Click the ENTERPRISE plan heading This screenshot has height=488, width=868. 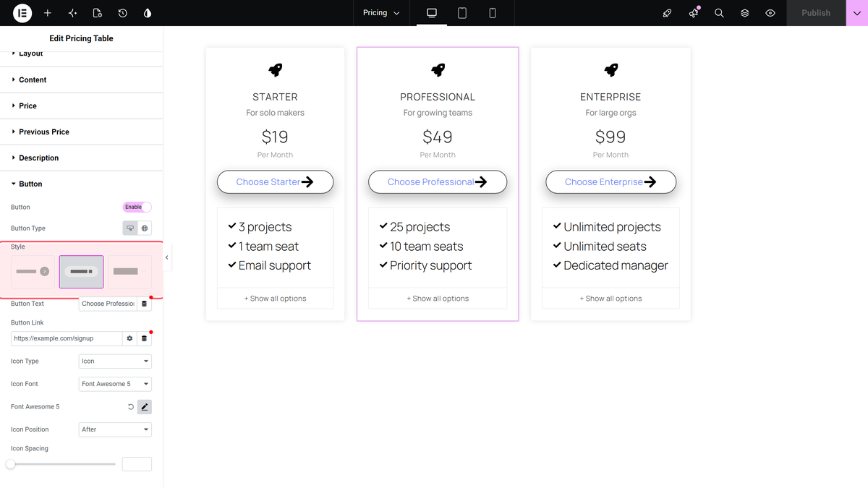coord(610,97)
